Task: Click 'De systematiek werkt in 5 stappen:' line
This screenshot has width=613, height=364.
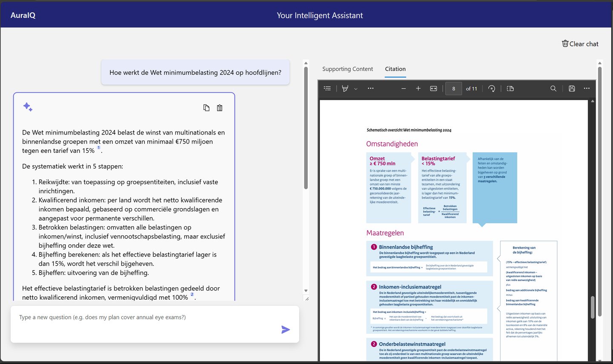Action: [72, 166]
